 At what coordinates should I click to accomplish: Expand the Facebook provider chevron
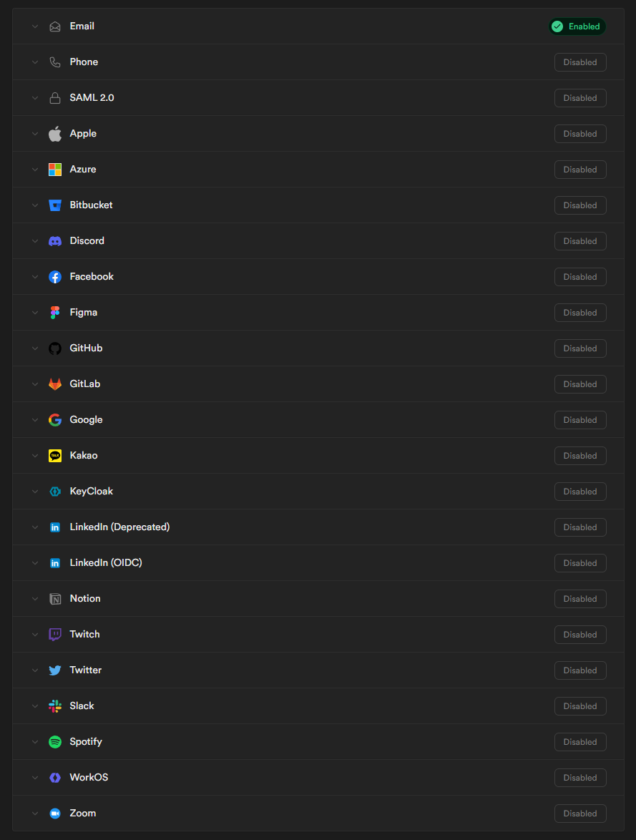click(34, 277)
